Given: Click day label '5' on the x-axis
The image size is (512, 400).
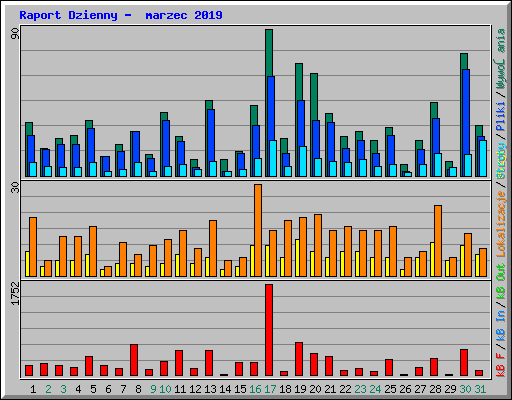Looking at the screenshot, I should coord(93,389).
